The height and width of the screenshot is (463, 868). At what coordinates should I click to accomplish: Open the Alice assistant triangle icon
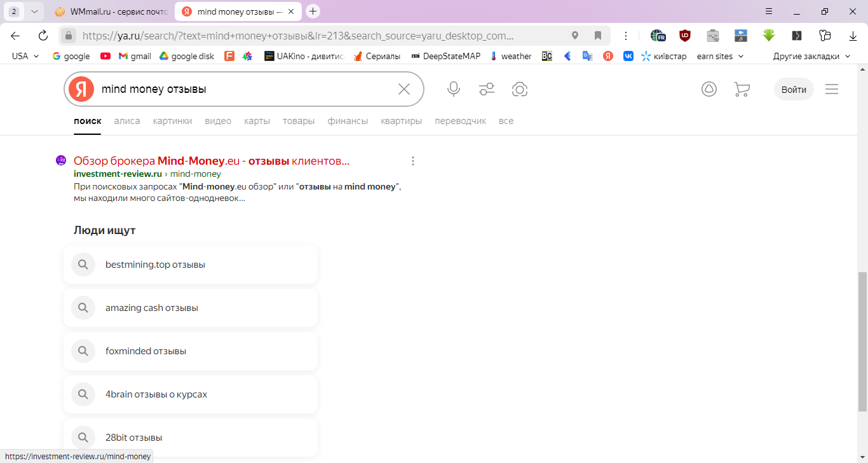709,89
